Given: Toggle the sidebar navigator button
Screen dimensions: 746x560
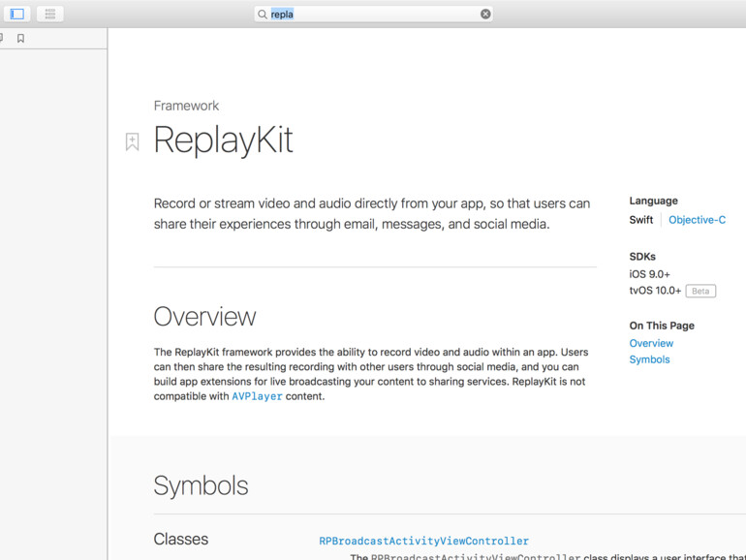Looking at the screenshot, I should pyautogui.click(x=17, y=14).
